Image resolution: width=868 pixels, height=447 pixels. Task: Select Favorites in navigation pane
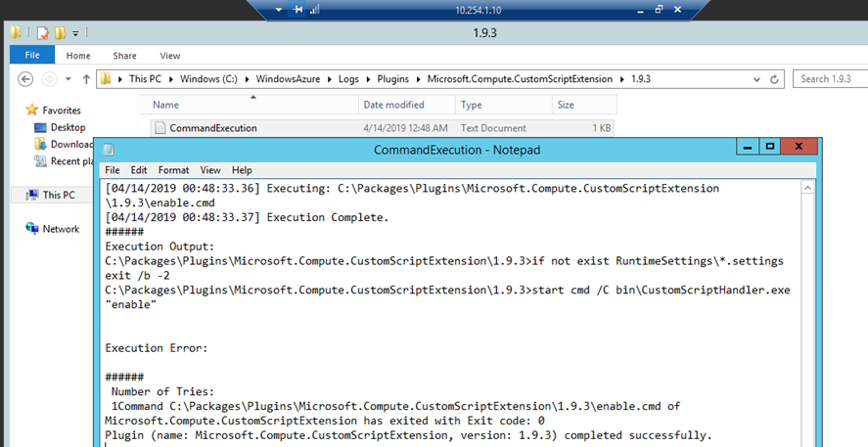62,111
